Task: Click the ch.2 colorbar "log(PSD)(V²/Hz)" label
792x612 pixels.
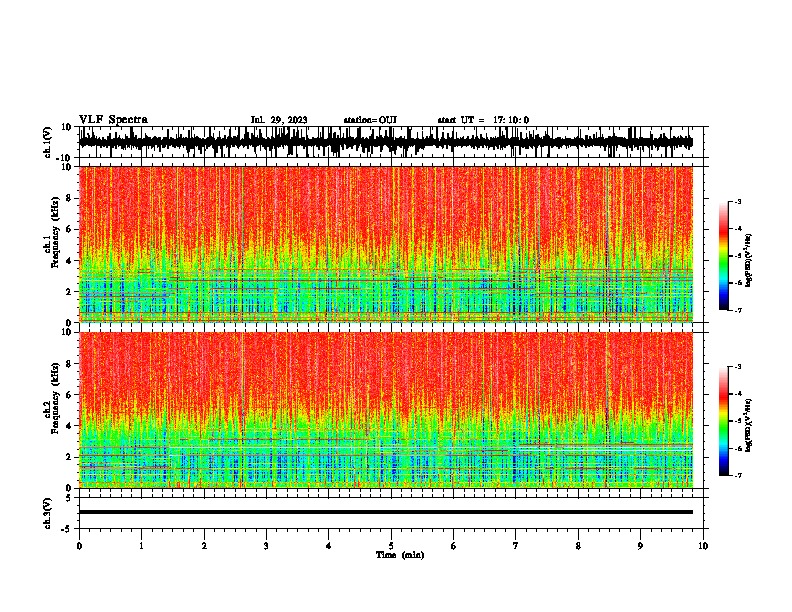Action: pyautogui.click(x=748, y=426)
